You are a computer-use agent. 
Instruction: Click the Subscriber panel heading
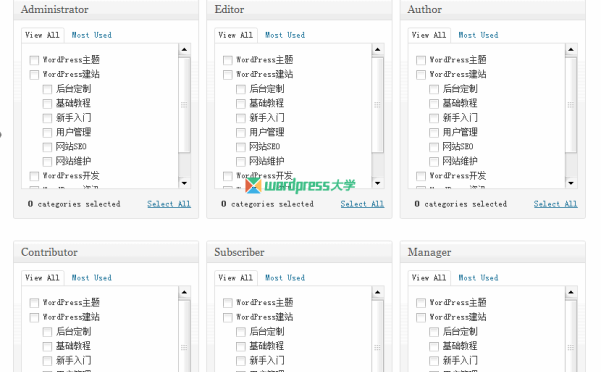[239, 252]
